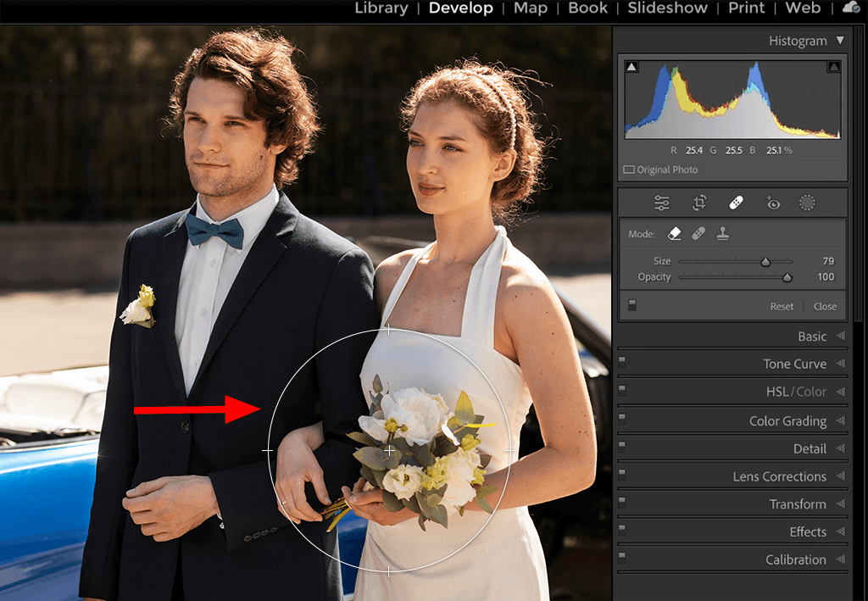The image size is (868, 601).
Task: Switch to the Develop module
Action: click(x=460, y=8)
